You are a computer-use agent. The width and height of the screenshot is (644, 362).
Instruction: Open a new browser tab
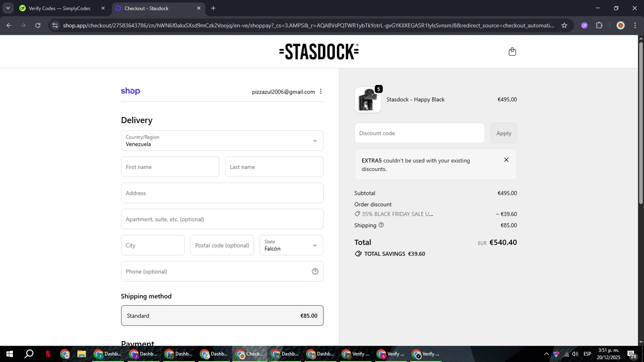point(213,8)
